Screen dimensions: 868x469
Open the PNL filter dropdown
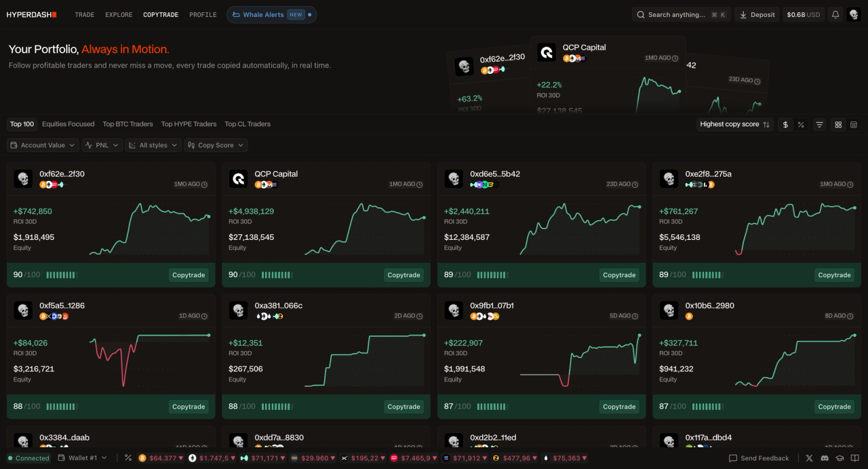(102, 145)
